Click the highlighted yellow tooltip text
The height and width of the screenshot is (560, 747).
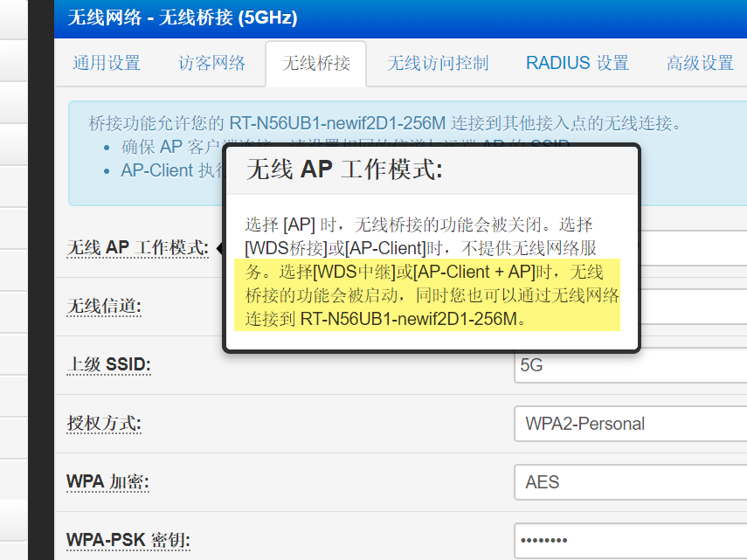point(426,296)
